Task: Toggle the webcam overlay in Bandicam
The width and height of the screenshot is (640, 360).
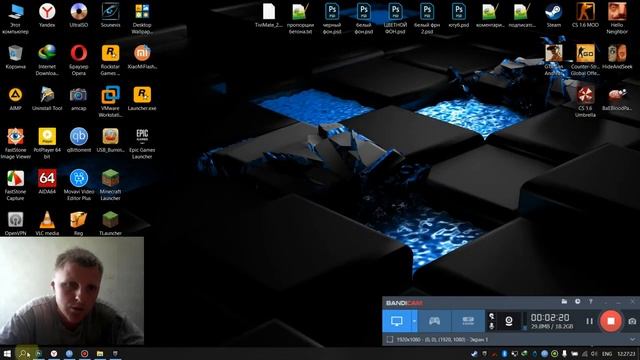Action: [x=509, y=321]
